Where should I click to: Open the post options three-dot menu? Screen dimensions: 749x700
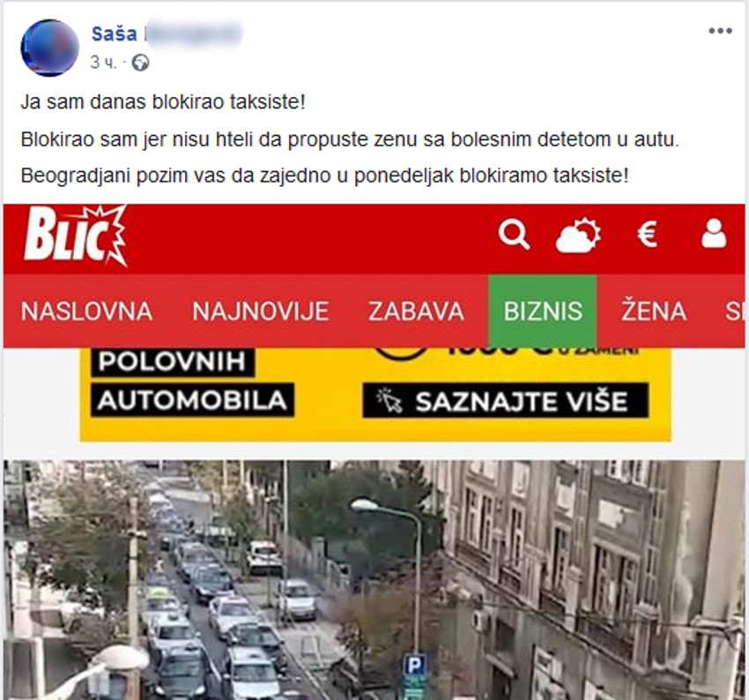[x=720, y=31]
